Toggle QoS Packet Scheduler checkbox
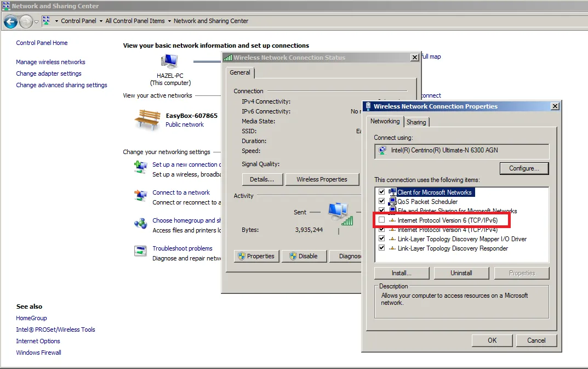The height and width of the screenshot is (369, 588). point(382,201)
